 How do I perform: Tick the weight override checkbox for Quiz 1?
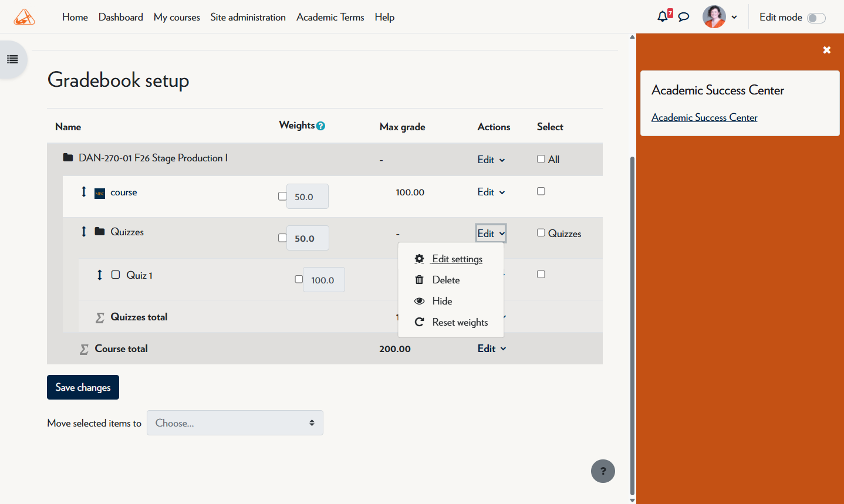point(299,279)
